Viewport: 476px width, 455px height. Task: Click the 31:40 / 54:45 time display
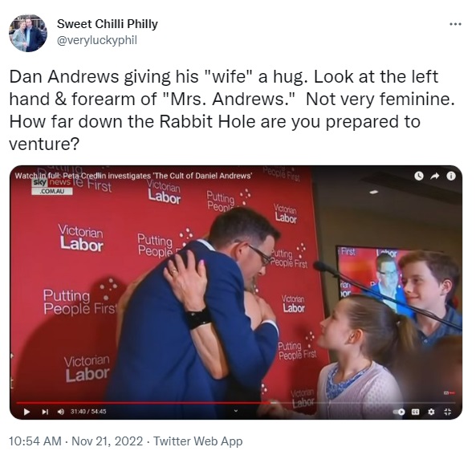pyautogui.click(x=88, y=412)
